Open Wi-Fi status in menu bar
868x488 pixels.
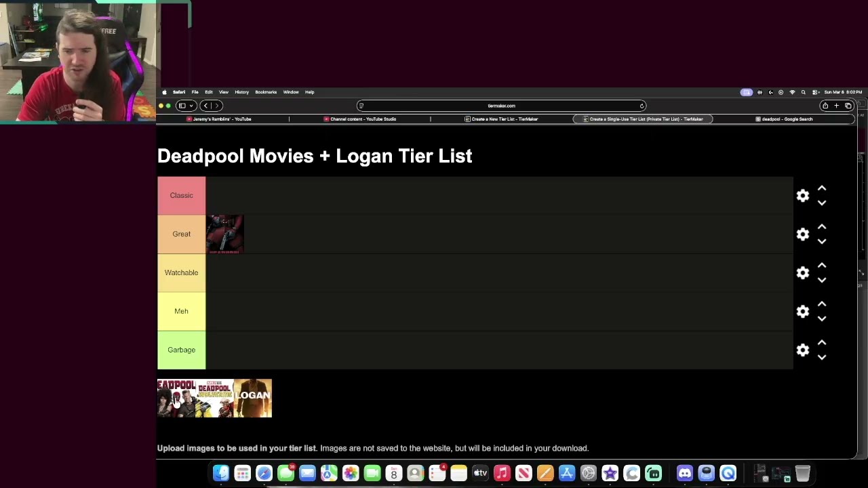pos(792,92)
